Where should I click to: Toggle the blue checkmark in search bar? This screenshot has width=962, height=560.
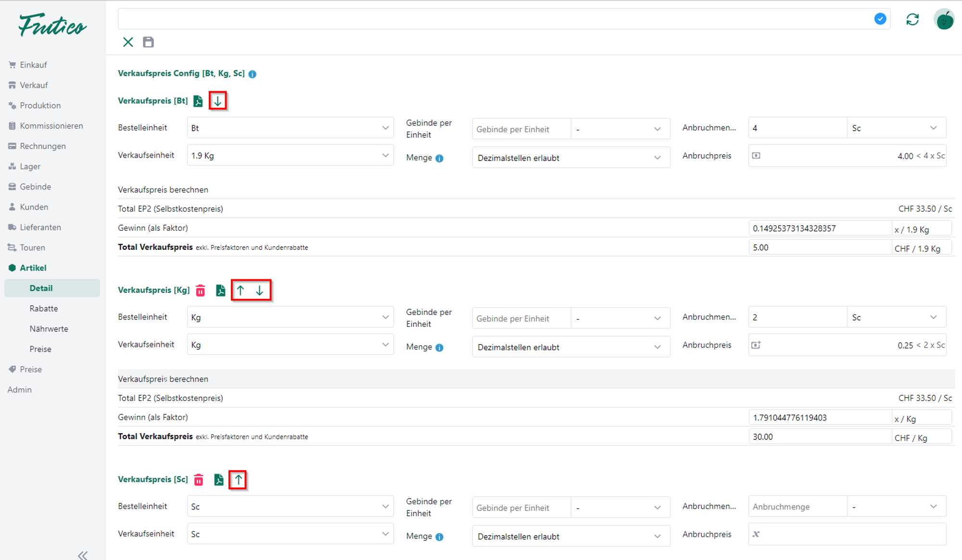(880, 19)
